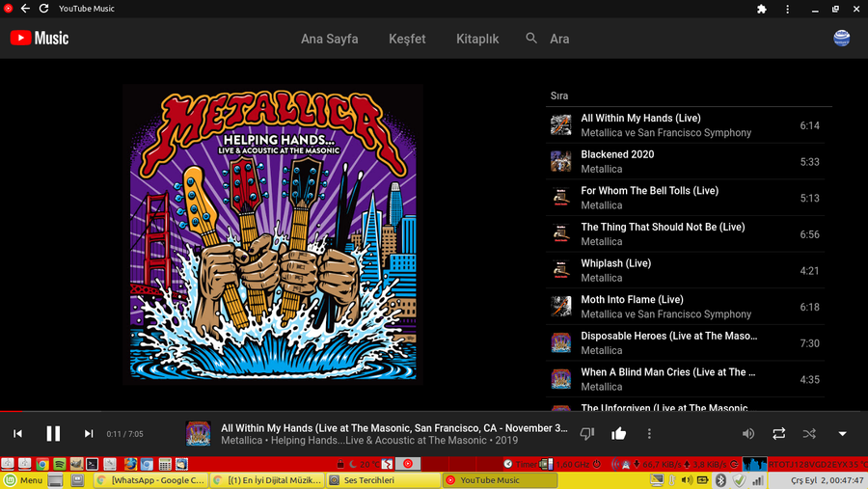Open the Mint Menu button
868x489 pixels.
pos(23,480)
